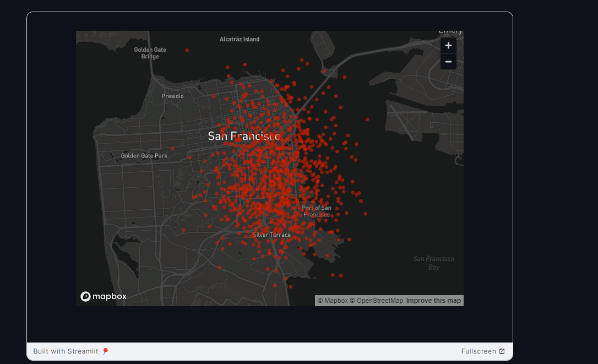Click the San Francisco city label
This screenshot has width=598, height=364.
click(244, 136)
